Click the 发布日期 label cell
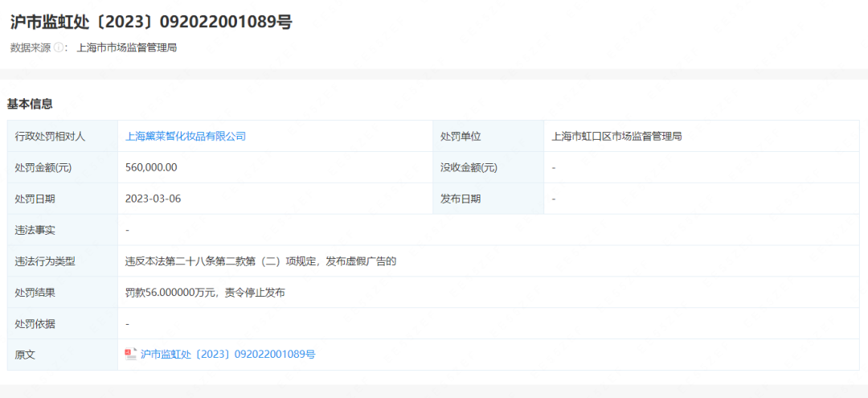 point(489,199)
